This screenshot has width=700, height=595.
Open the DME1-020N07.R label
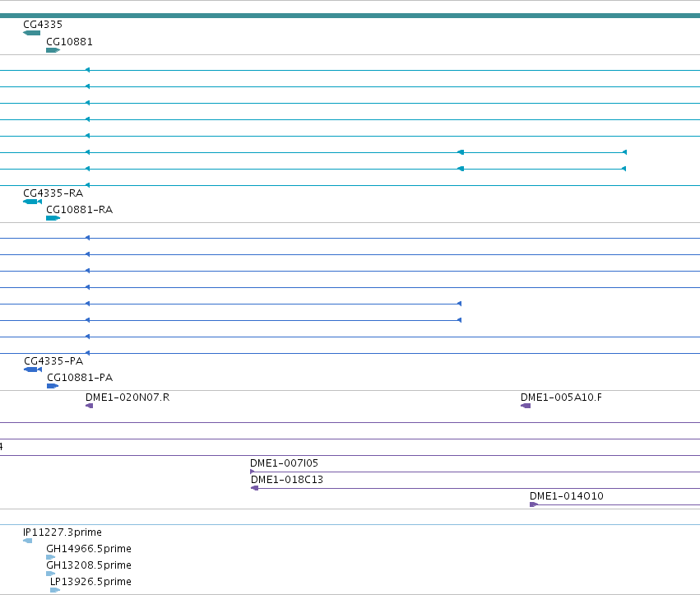point(127,397)
